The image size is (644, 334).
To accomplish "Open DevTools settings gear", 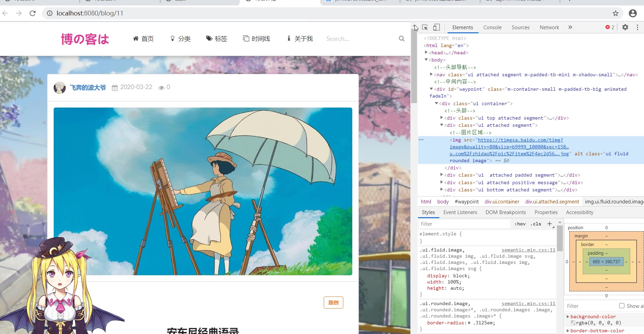I will pyautogui.click(x=625, y=27).
